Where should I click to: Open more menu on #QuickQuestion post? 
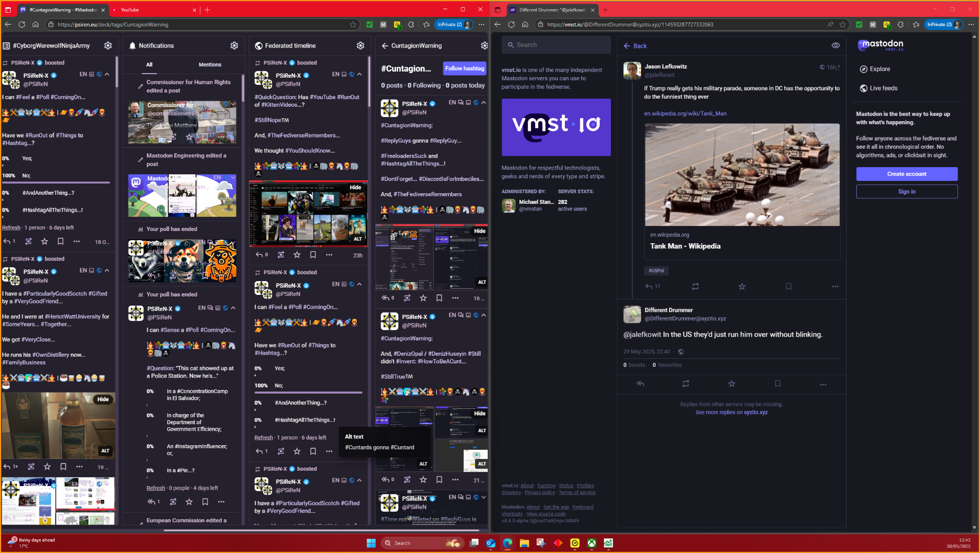tap(329, 255)
